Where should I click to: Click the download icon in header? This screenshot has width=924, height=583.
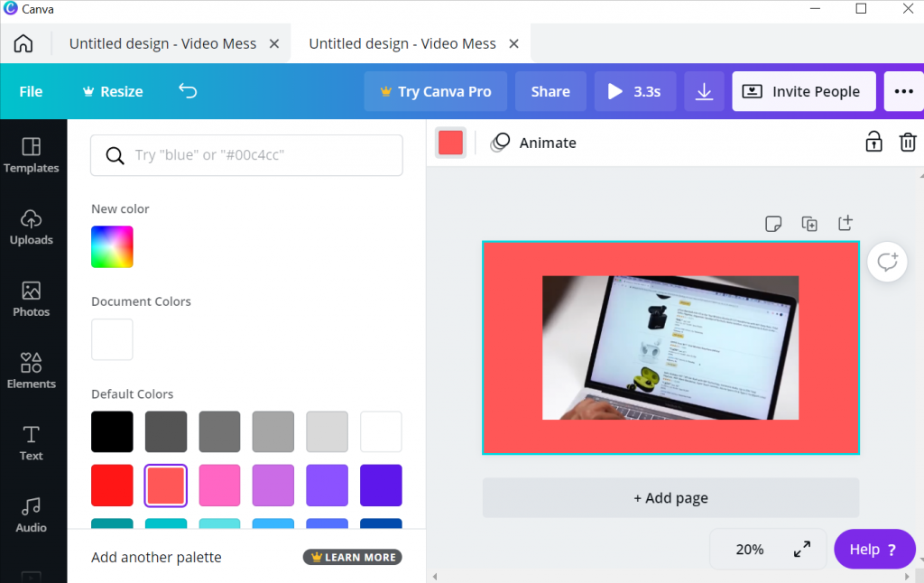704,91
